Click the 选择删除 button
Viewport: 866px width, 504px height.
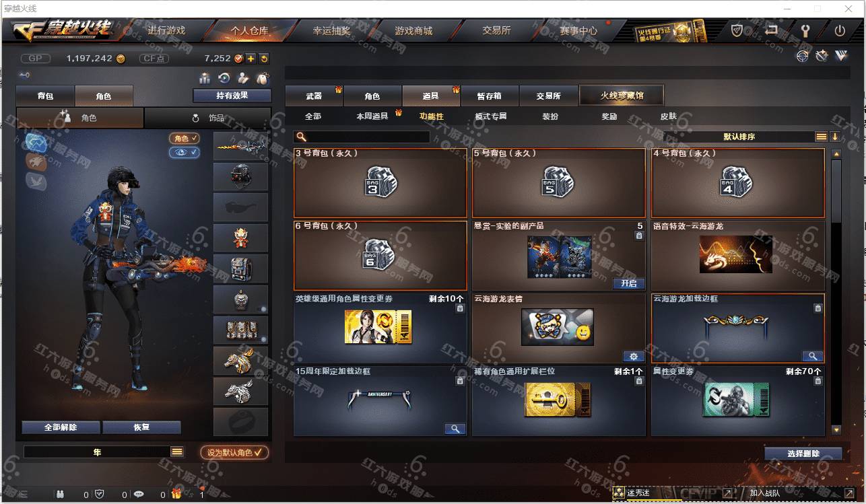(x=803, y=454)
